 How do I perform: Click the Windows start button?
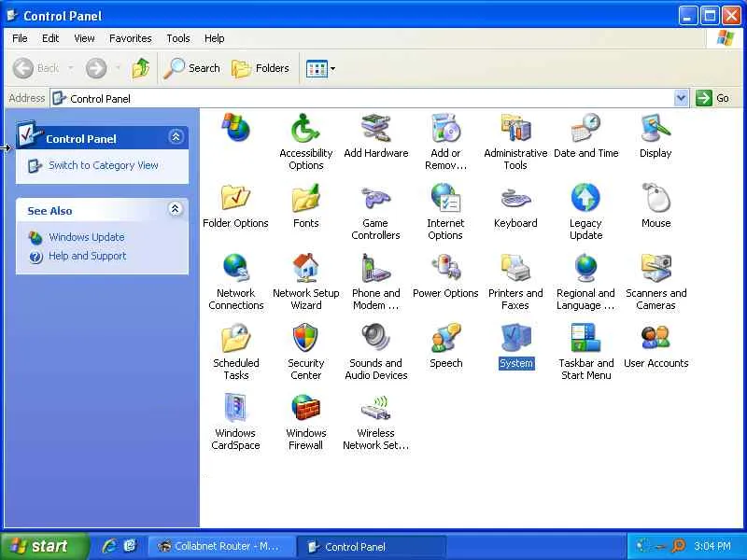44,546
